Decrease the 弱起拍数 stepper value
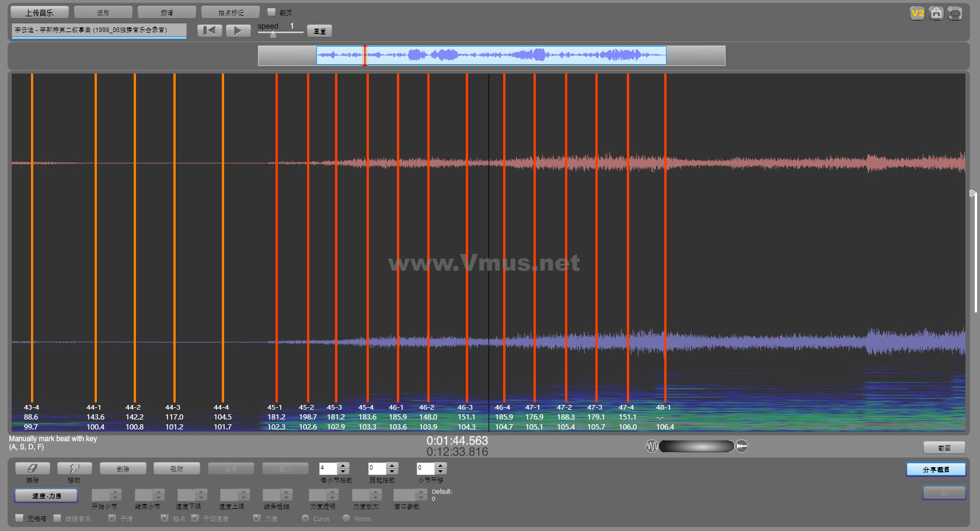Image resolution: width=980 pixels, height=531 pixels. [392, 471]
